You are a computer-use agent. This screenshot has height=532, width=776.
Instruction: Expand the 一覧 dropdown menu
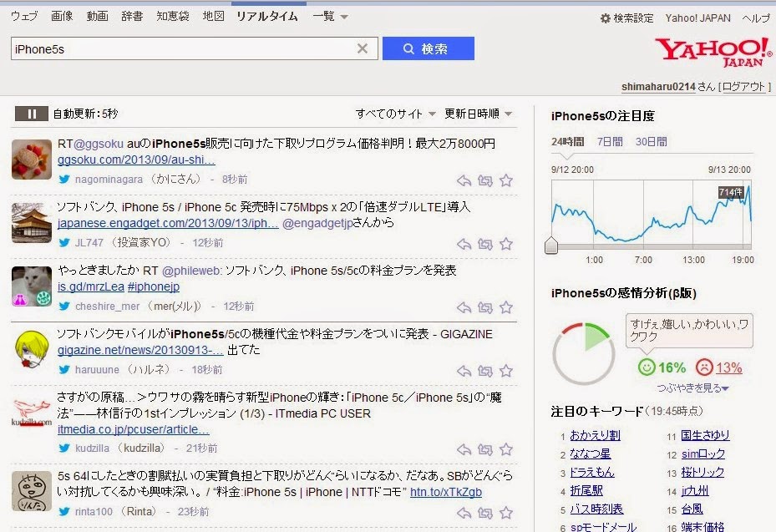(x=330, y=17)
